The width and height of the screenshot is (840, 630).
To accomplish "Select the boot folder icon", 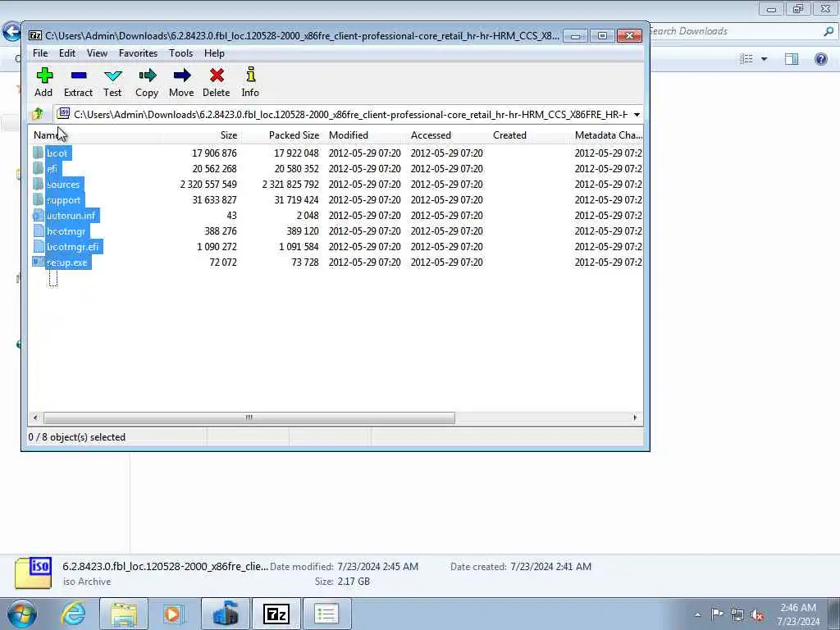I will 38,153.
